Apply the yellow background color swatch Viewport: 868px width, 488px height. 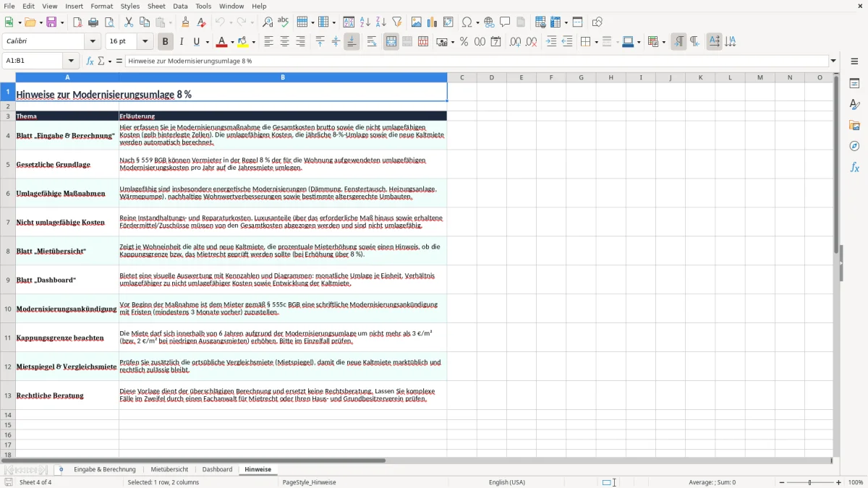point(242,42)
